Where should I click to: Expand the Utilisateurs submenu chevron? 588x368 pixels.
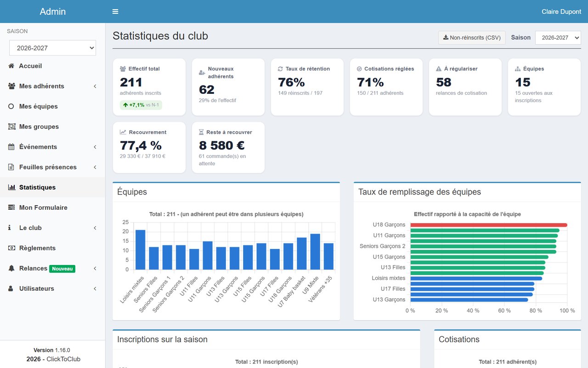[x=95, y=288]
